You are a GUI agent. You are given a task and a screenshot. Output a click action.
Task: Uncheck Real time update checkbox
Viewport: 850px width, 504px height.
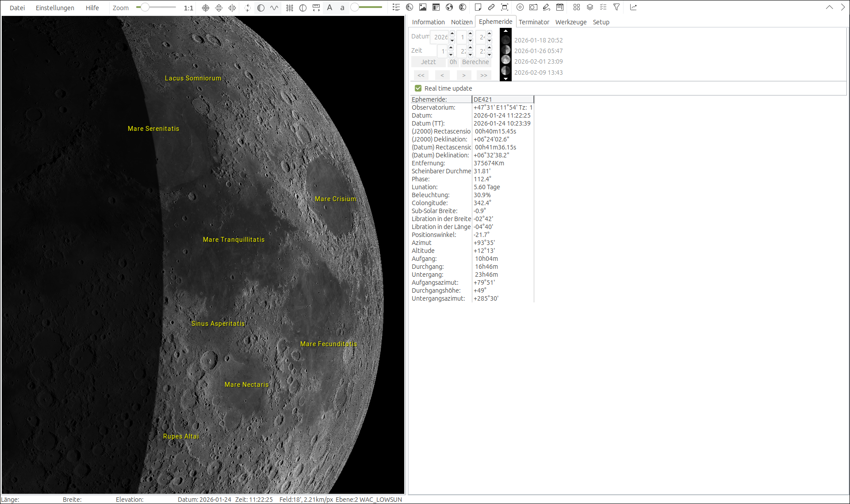(418, 88)
